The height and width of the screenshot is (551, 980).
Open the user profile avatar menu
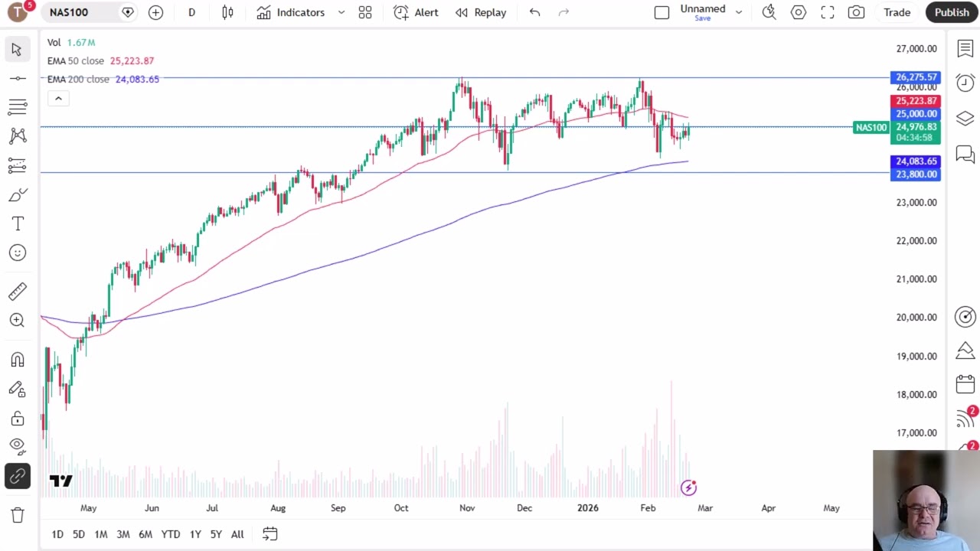click(x=17, y=12)
